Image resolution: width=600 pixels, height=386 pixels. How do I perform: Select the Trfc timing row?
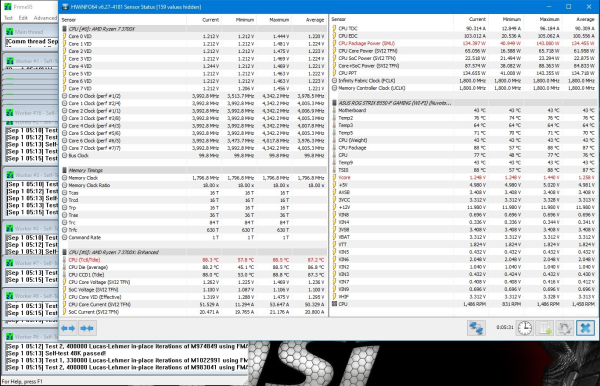click(x=194, y=230)
